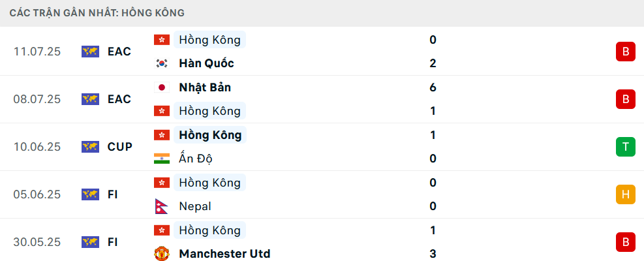Select highlighted Hồng Kông in 10.06.25 match
Screen dimensions: 644x261
(x=210, y=135)
